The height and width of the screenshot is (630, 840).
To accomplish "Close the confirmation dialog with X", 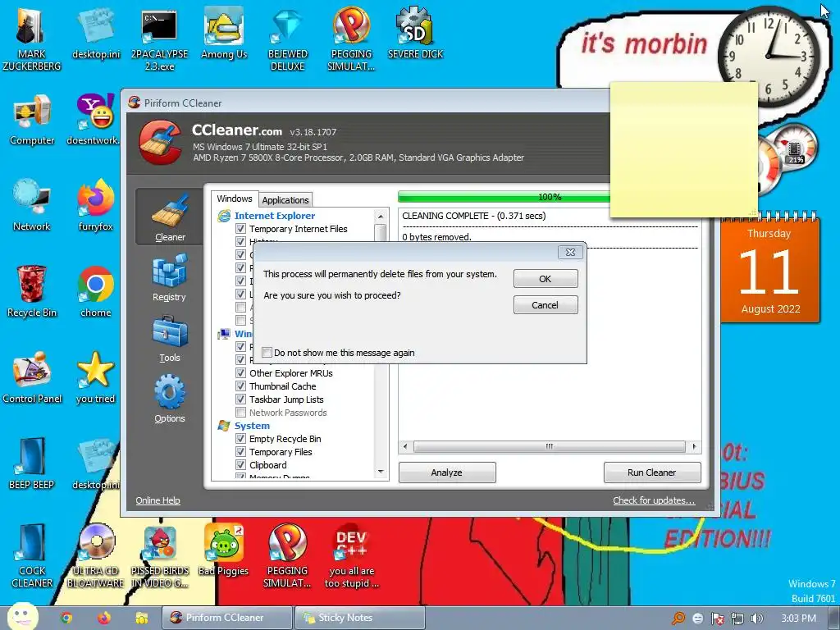I will 570,253.
